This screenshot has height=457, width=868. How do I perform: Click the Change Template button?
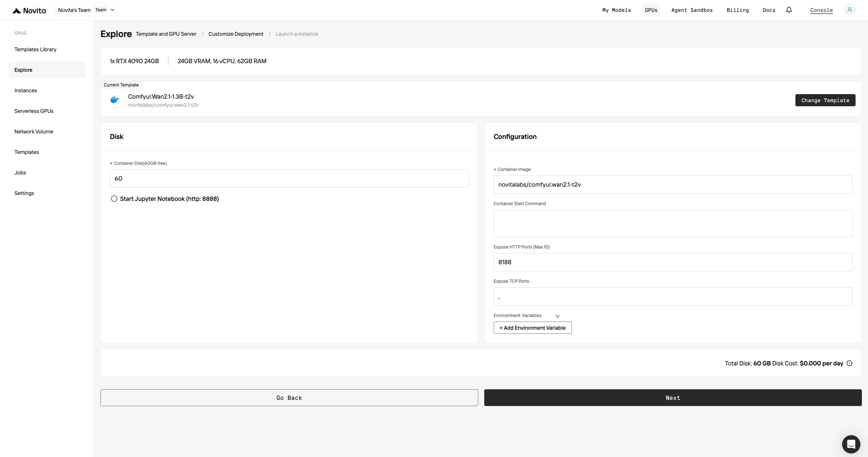[x=825, y=100]
